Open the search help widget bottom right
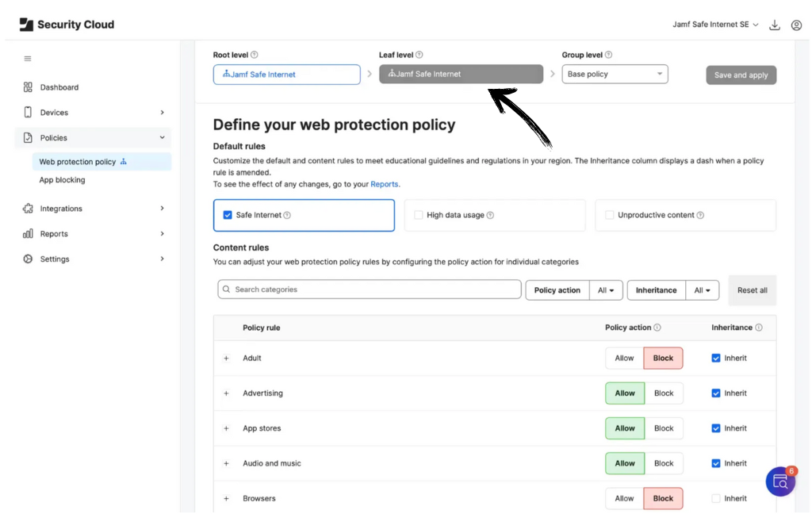812x518 pixels. tap(780, 482)
